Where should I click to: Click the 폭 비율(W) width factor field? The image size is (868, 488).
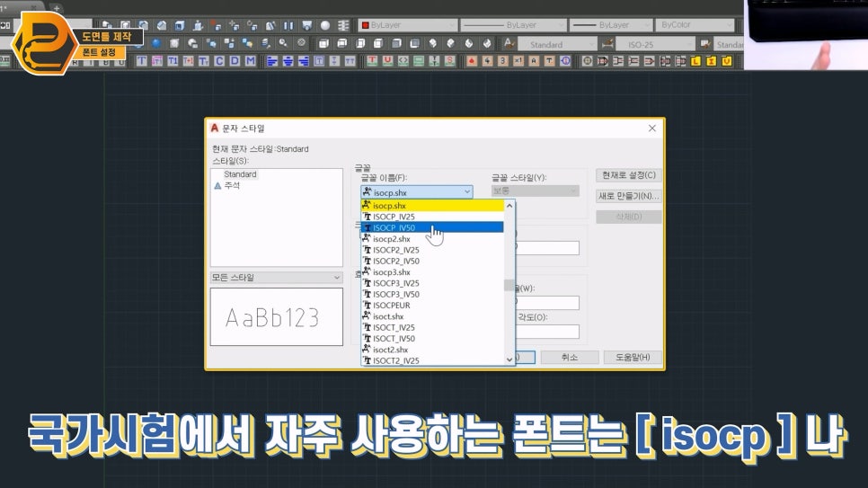click(x=547, y=303)
